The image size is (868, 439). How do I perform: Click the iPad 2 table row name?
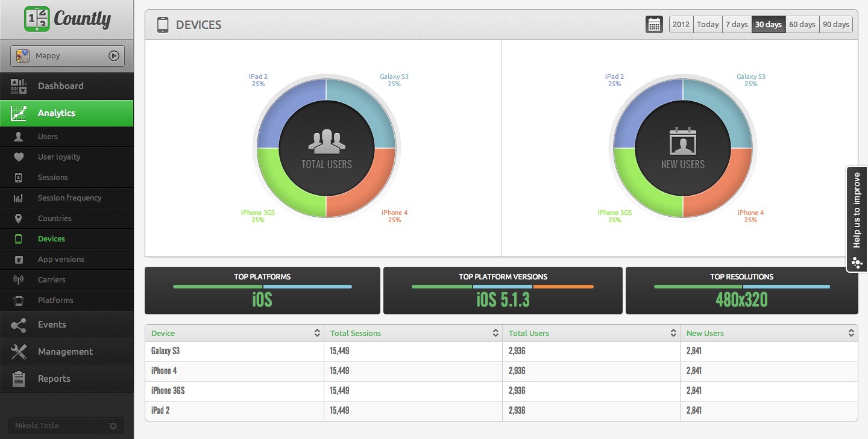160,411
